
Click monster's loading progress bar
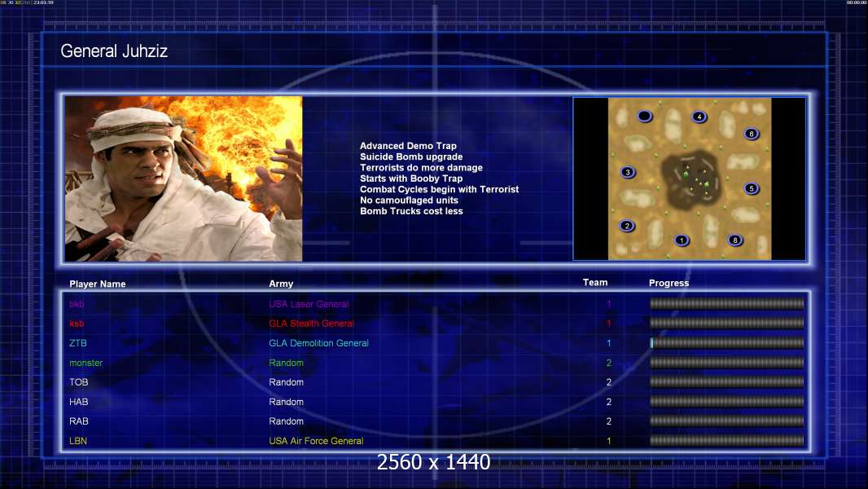coord(727,363)
